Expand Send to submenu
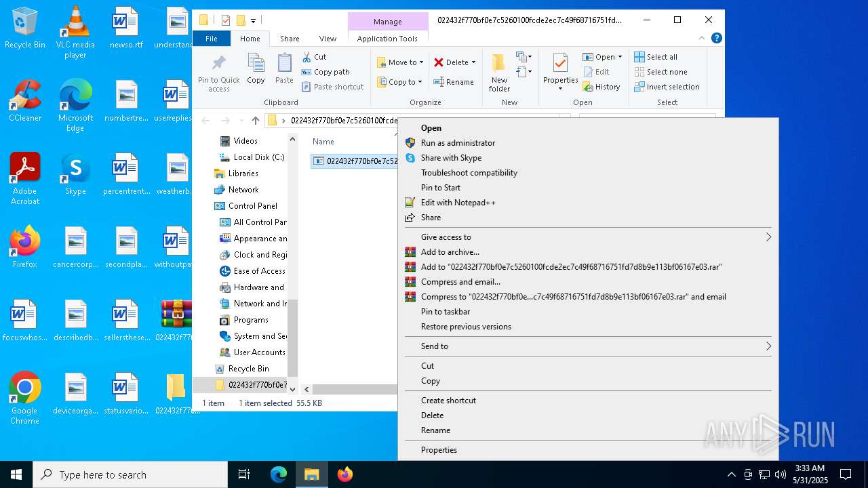Viewport: 868px width, 488px height. click(x=588, y=346)
